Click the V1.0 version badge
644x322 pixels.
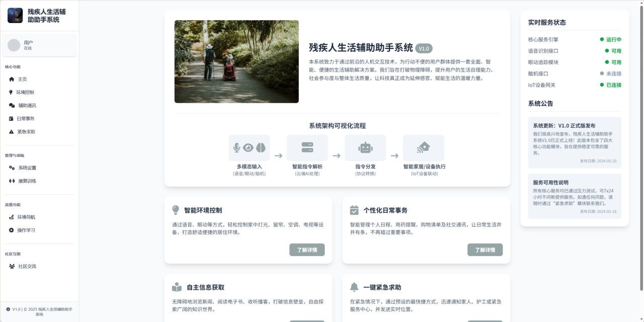pyautogui.click(x=424, y=48)
